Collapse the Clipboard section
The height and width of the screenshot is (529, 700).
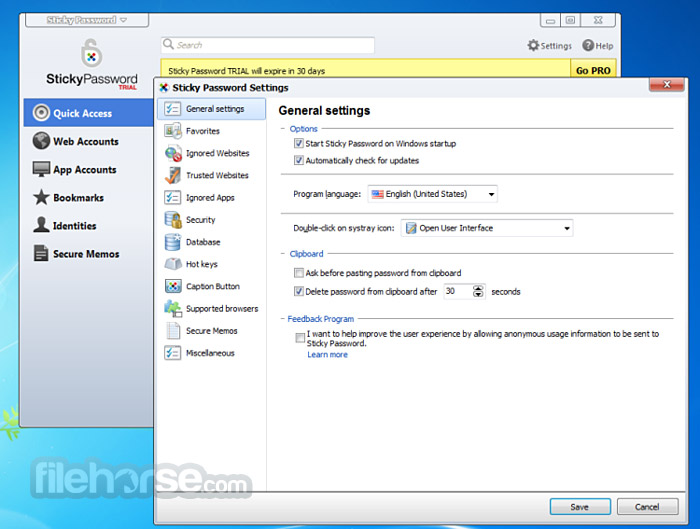pyautogui.click(x=283, y=254)
